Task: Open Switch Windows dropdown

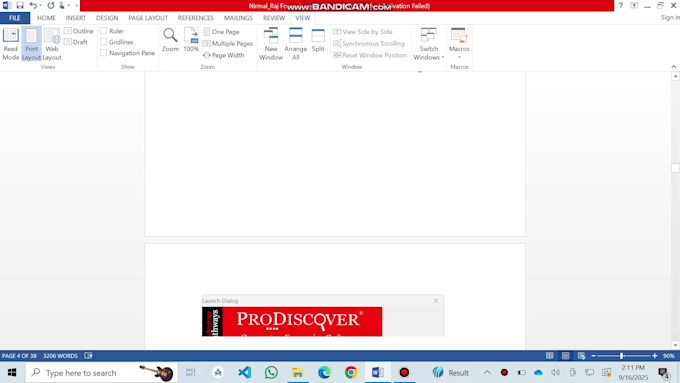Action: click(428, 44)
